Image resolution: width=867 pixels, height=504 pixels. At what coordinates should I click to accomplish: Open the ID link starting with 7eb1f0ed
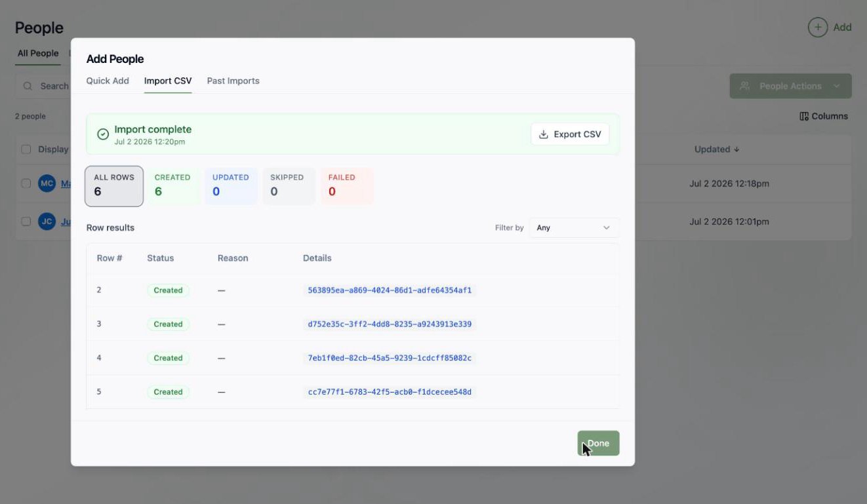(x=390, y=358)
